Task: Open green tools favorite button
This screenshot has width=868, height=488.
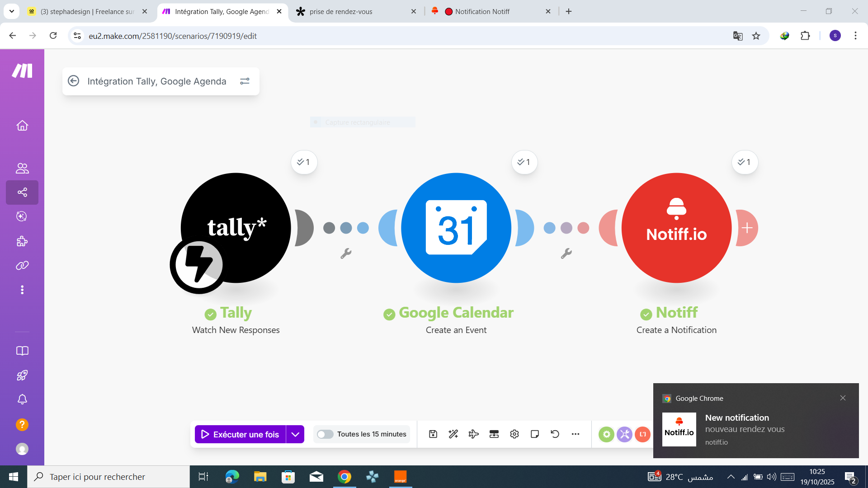Action: pos(606,434)
